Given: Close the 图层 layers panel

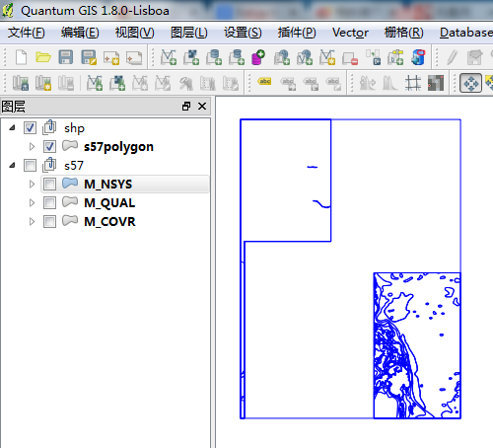Looking at the screenshot, I should pyautogui.click(x=202, y=107).
